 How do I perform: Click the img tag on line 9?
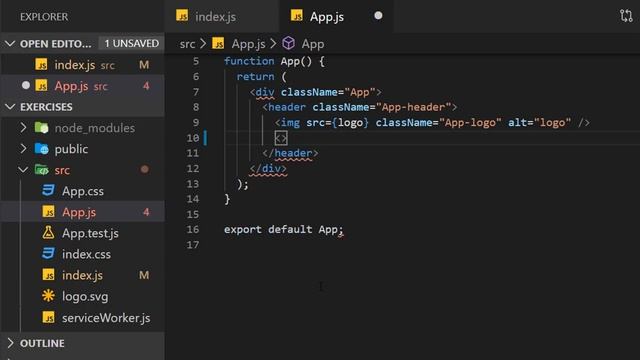pos(287,122)
